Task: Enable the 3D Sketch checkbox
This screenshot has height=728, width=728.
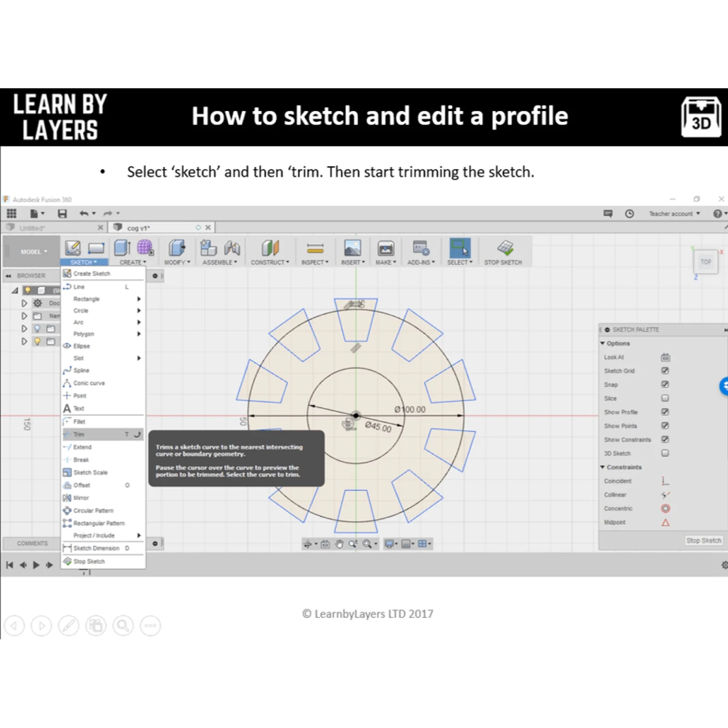Action: (665, 453)
